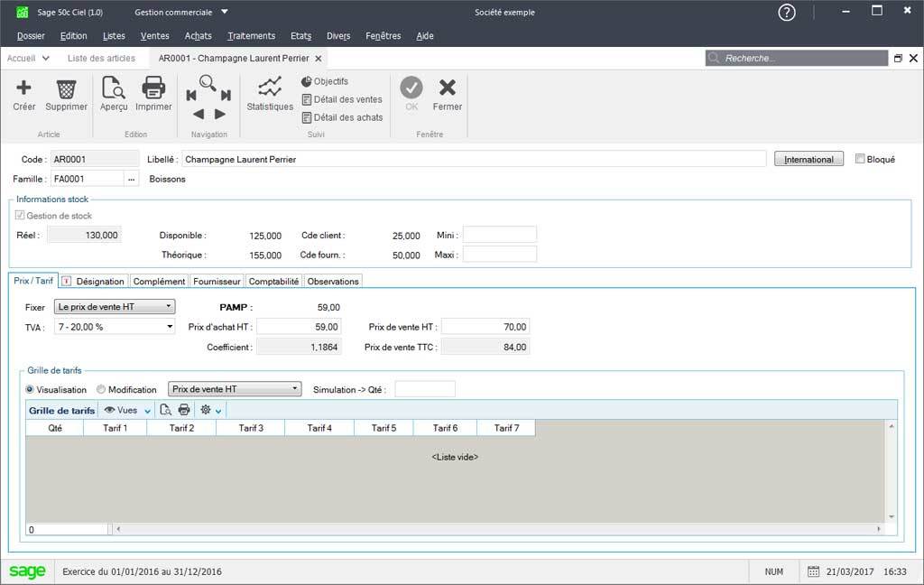Restore the inner document window
Viewport: 924px width, 585px height.
point(898,58)
